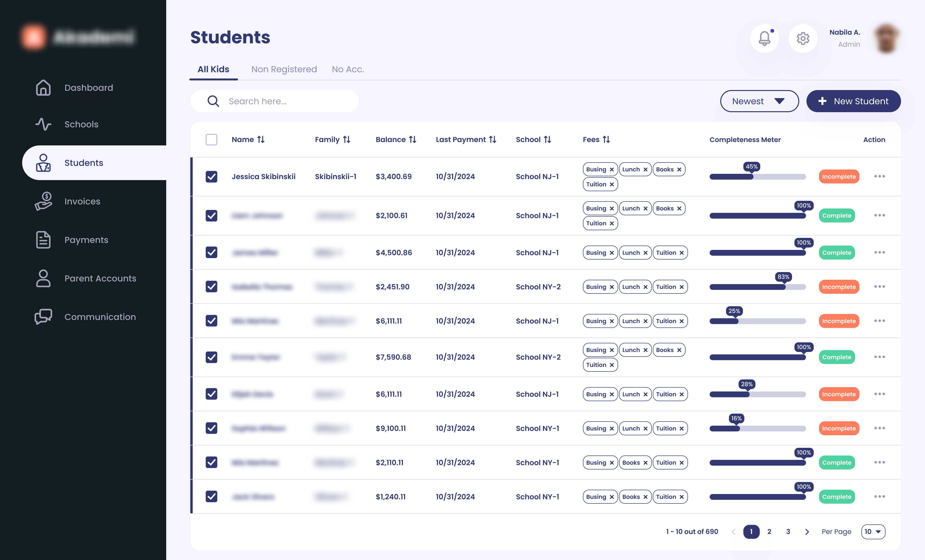925x560 pixels.
Task: Sort table by School arrows
Action: coord(547,140)
